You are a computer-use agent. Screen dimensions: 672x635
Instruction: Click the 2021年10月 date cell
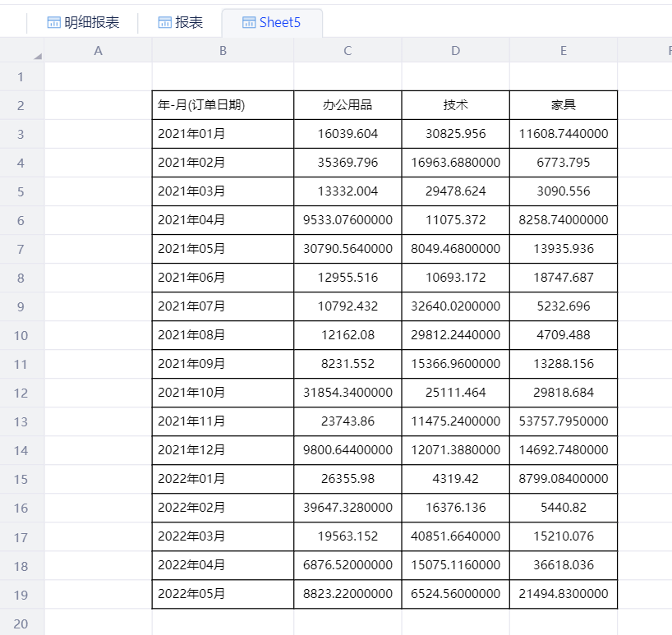pyautogui.click(x=223, y=393)
